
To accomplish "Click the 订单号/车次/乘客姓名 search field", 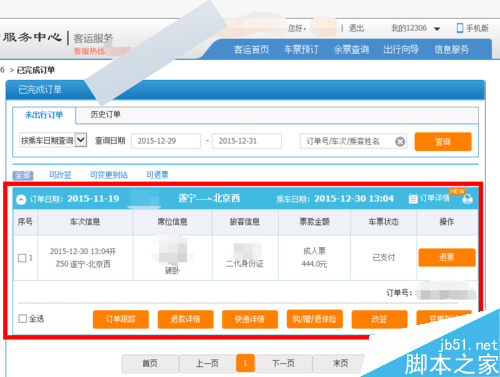I will coord(353,141).
